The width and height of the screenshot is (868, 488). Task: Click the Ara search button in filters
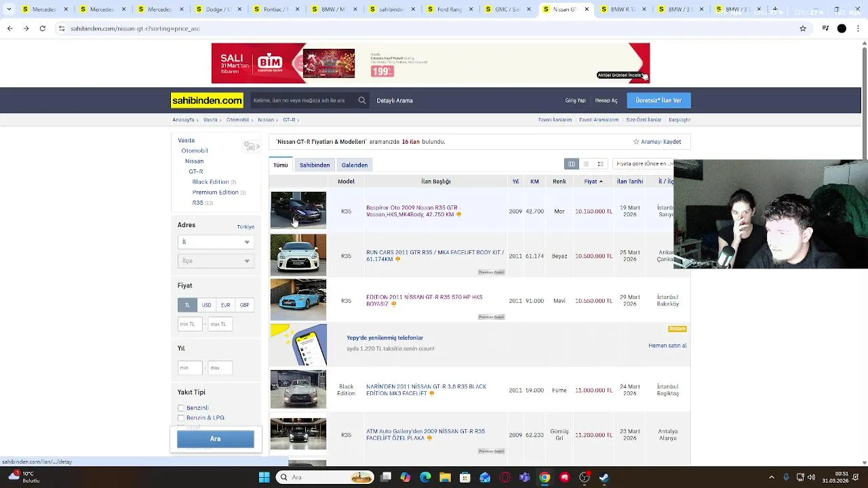pos(216,439)
